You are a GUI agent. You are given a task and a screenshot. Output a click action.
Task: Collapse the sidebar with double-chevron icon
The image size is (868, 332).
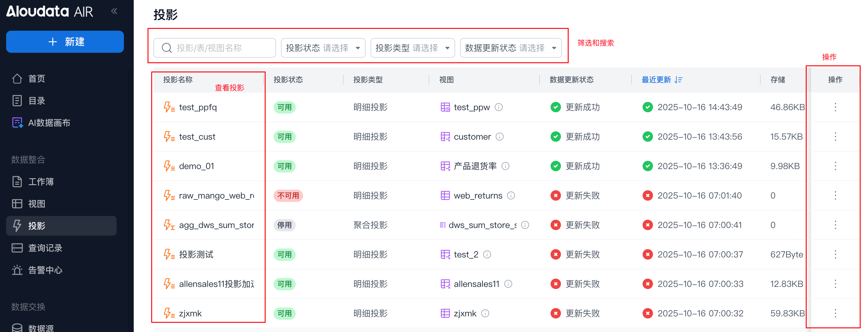coord(114,11)
